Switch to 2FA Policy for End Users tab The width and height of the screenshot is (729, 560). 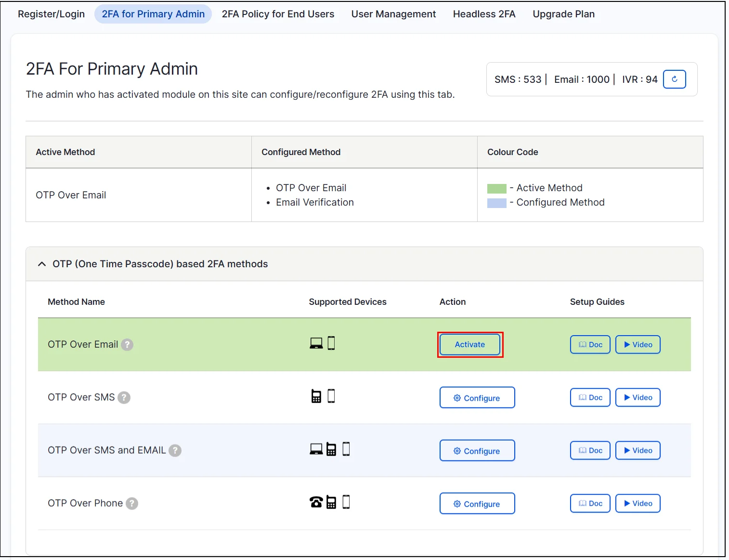[x=278, y=14]
